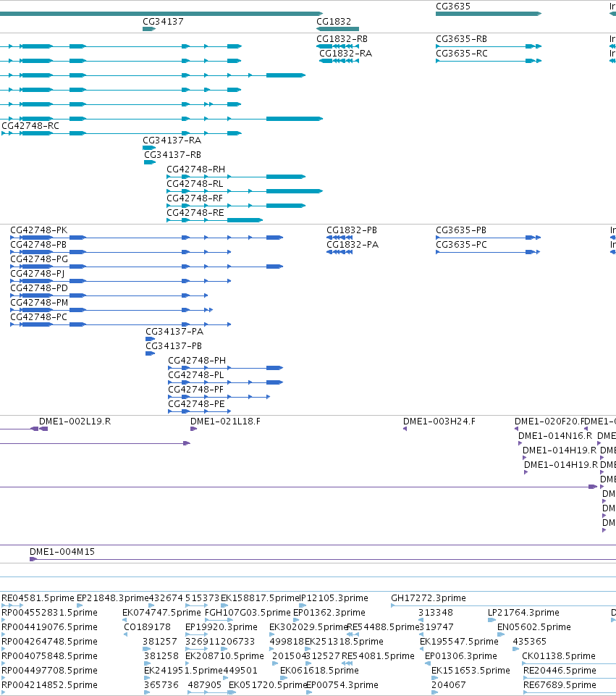Image resolution: width=616 pixels, height=696 pixels.
Task: Click protein CG42748-PL
Action: (x=196, y=375)
